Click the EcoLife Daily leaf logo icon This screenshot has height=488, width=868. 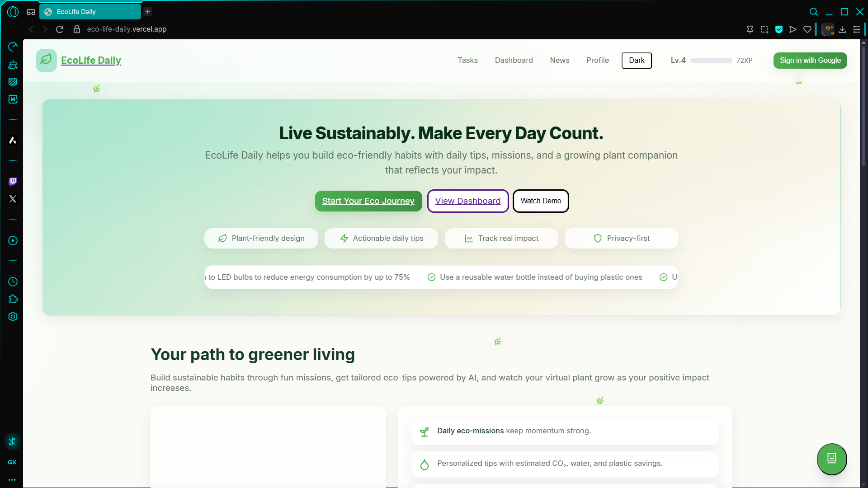46,60
